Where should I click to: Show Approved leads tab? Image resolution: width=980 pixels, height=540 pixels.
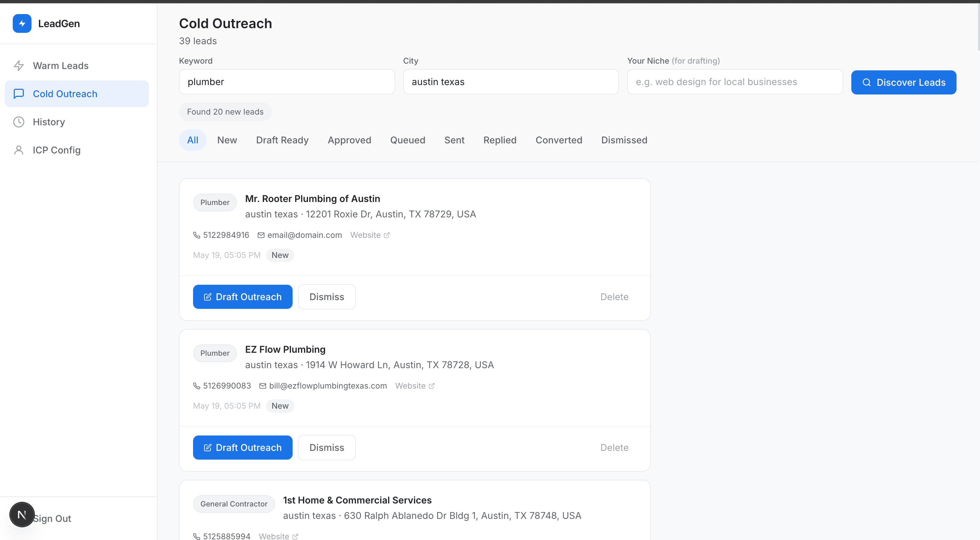pos(349,140)
